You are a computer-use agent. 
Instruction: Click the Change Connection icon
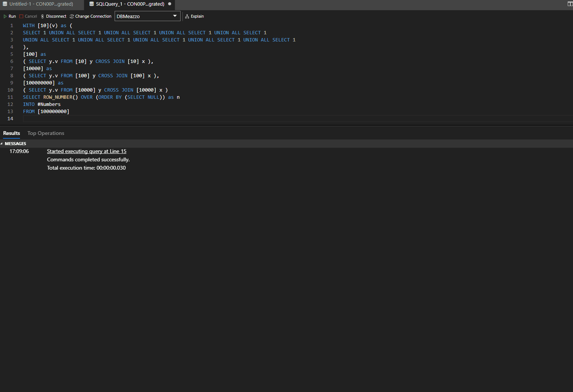pos(72,17)
